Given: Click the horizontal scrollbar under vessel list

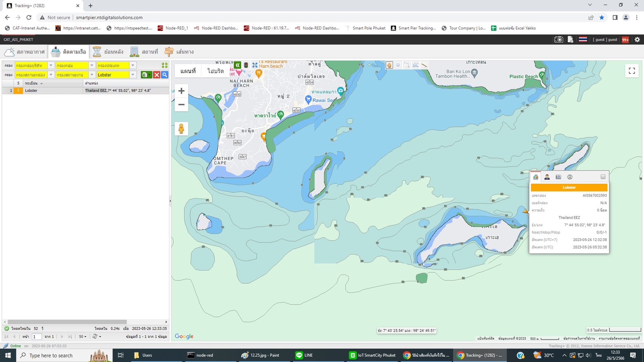Looking at the screenshot, I should (x=67, y=322).
